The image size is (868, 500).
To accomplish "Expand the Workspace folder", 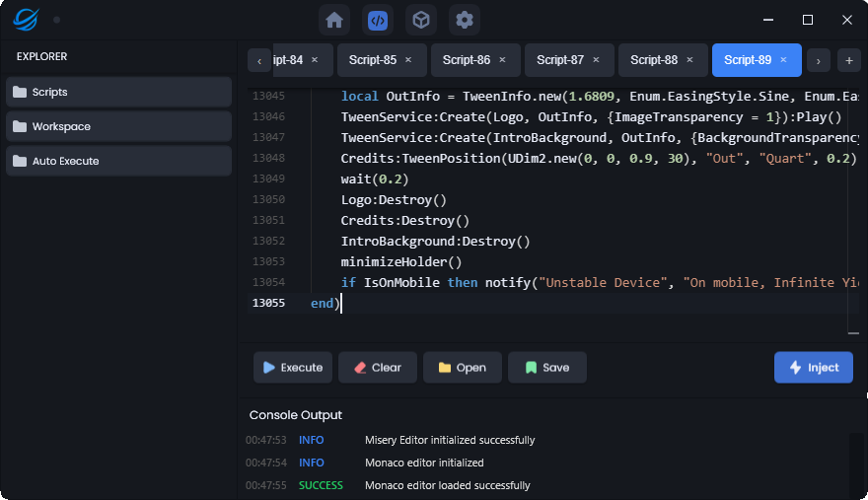I will point(118,126).
